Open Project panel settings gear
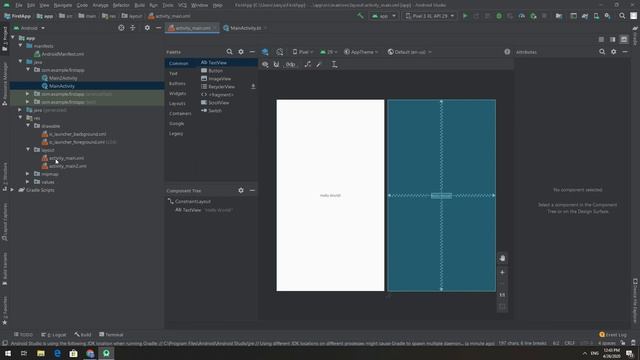The width and height of the screenshot is (640, 360). point(147,28)
